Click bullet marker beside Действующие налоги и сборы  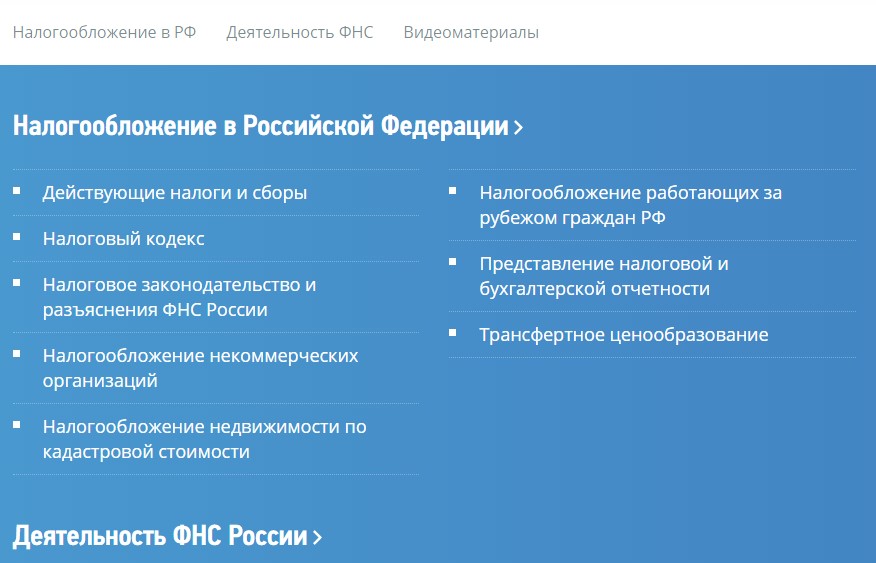pyautogui.click(x=17, y=190)
